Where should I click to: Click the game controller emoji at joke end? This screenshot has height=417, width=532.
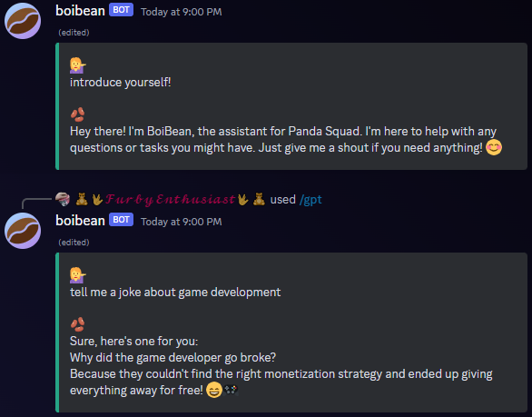pyautogui.click(x=232, y=390)
